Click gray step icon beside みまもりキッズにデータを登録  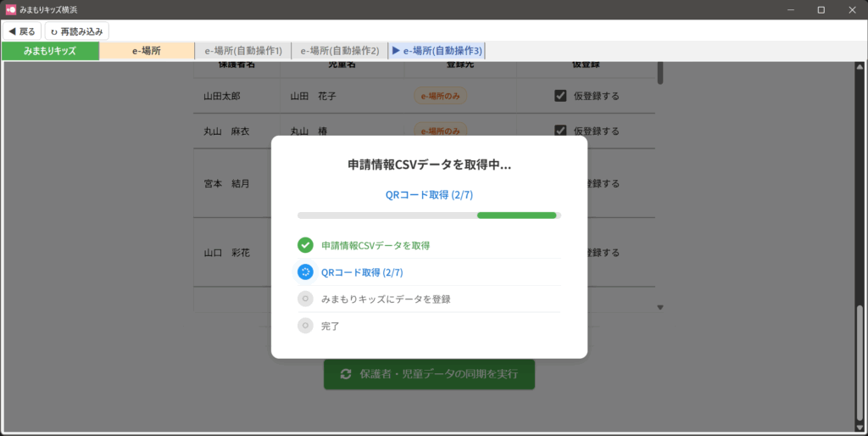(305, 299)
